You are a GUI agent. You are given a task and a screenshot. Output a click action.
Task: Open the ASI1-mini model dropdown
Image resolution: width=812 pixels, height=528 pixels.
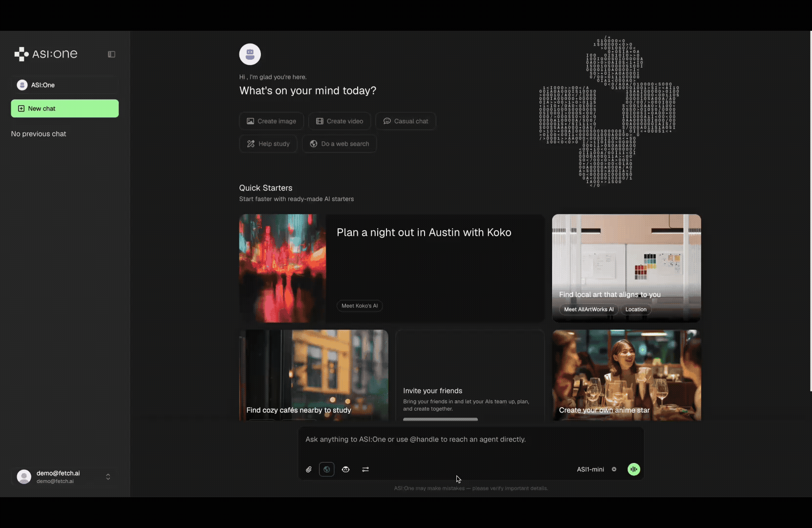tap(596, 469)
